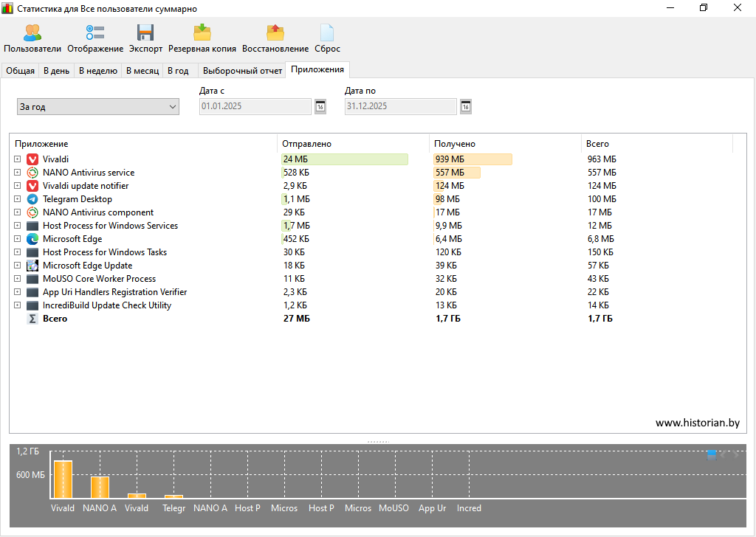Image resolution: width=756 pixels, height=537 pixels.
Task: Expand the Telegram Desktop row
Action: 17,199
